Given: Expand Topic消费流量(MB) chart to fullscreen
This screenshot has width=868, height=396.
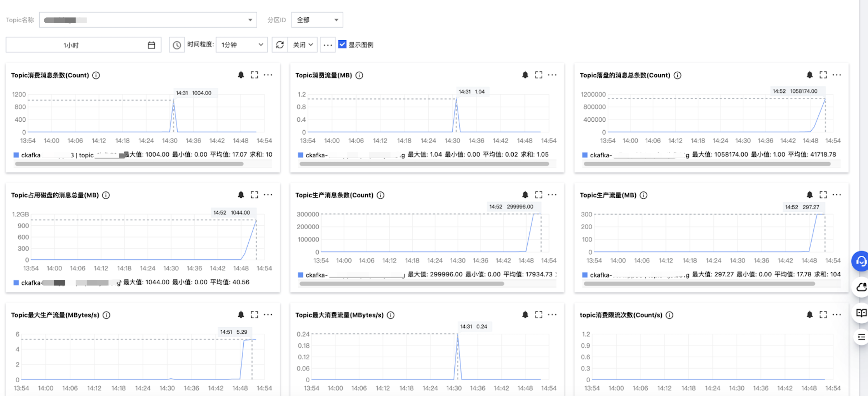Looking at the screenshot, I should 538,75.
